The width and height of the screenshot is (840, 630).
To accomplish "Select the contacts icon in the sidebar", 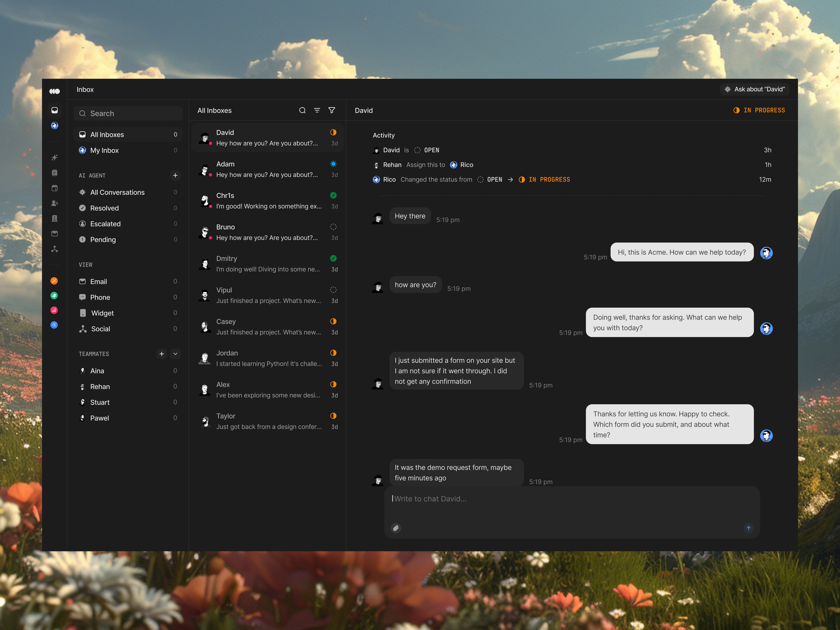I will (55, 203).
